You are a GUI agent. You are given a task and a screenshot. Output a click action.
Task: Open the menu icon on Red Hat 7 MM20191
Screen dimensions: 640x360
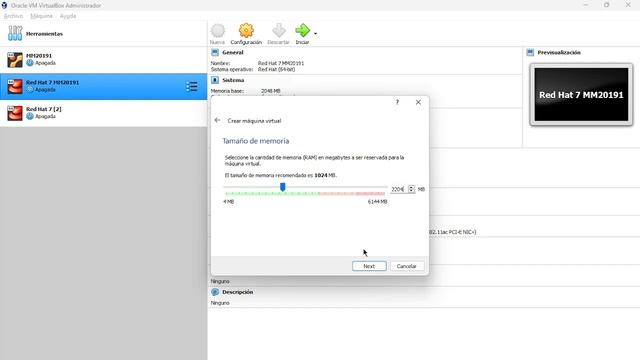(x=191, y=87)
